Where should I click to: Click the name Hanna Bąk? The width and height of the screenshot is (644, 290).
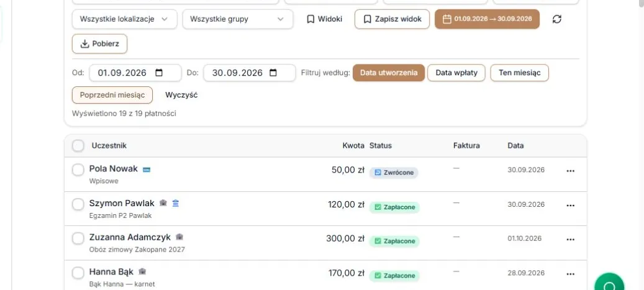point(111,271)
